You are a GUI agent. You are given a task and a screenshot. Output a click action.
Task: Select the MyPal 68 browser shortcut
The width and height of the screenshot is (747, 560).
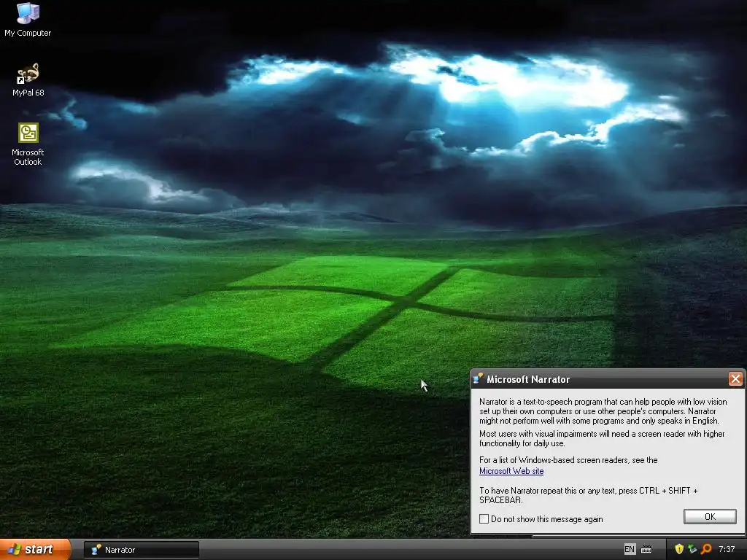(28, 79)
